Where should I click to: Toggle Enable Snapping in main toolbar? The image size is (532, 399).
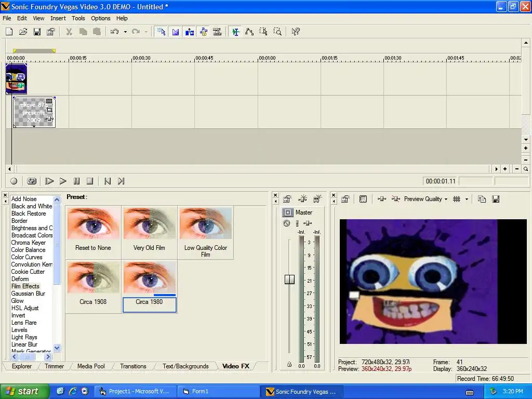point(161,32)
